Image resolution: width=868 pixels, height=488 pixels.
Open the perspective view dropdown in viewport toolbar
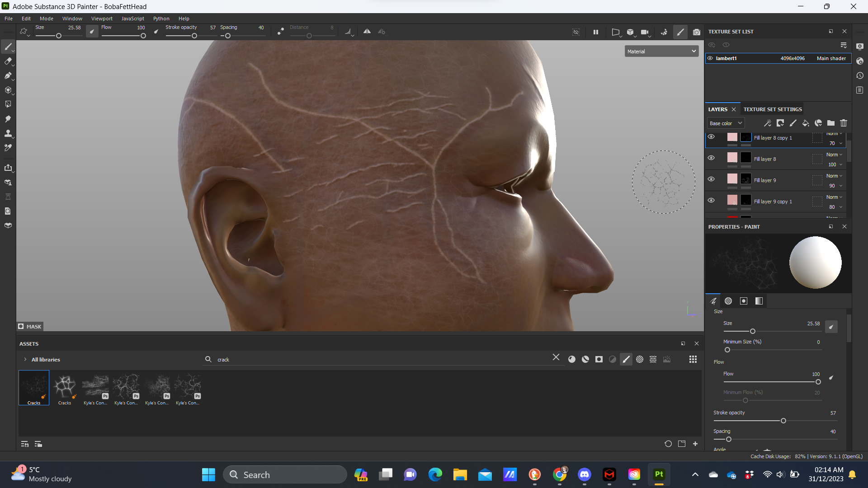pyautogui.click(x=616, y=32)
